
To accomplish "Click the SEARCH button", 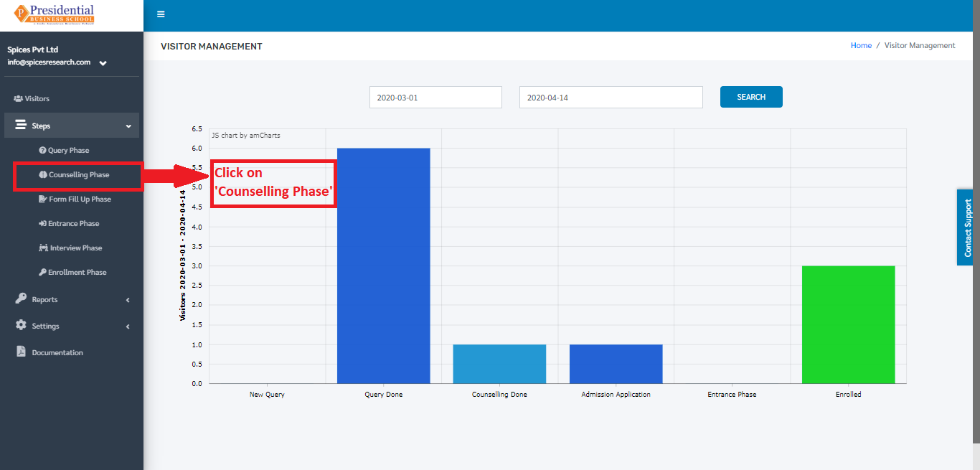I will [x=751, y=97].
